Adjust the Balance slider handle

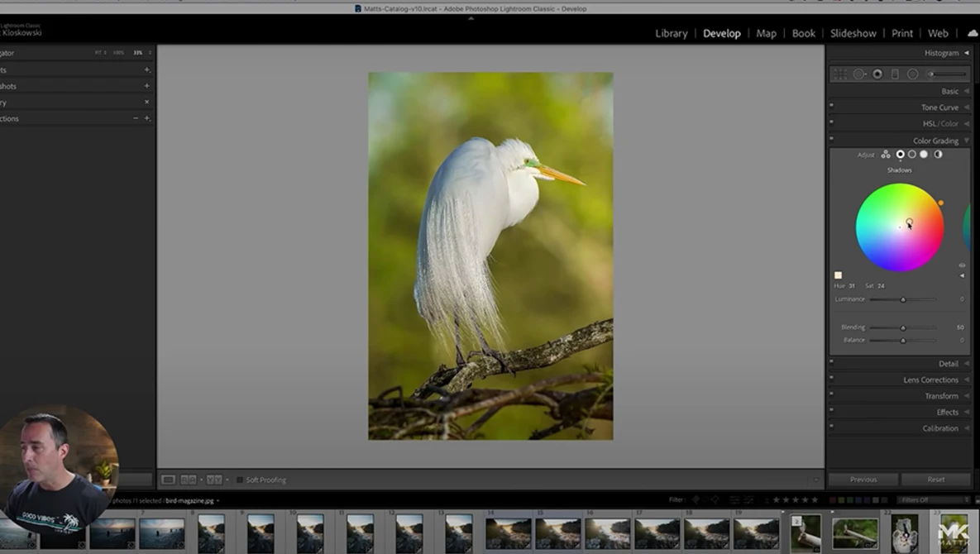point(903,341)
